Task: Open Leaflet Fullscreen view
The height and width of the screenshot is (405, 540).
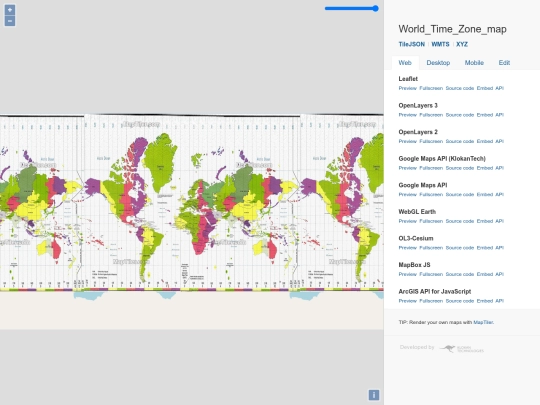Action: (431, 88)
